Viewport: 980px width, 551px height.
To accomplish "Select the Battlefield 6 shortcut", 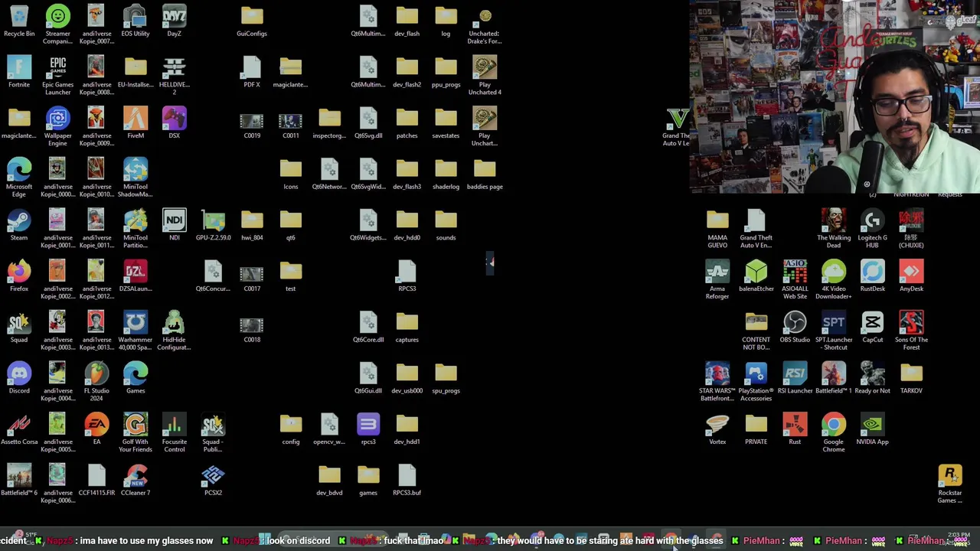I will (x=19, y=481).
